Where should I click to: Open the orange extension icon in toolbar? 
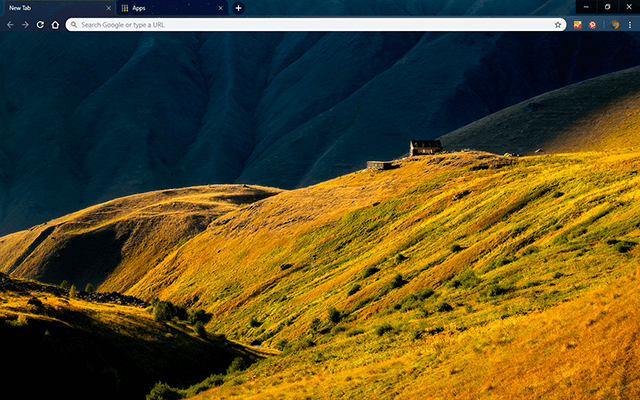[578, 24]
